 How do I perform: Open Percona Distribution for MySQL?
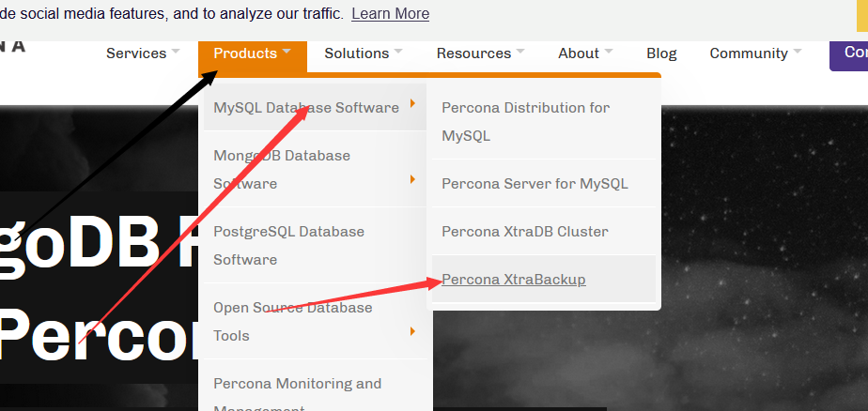point(544,122)
